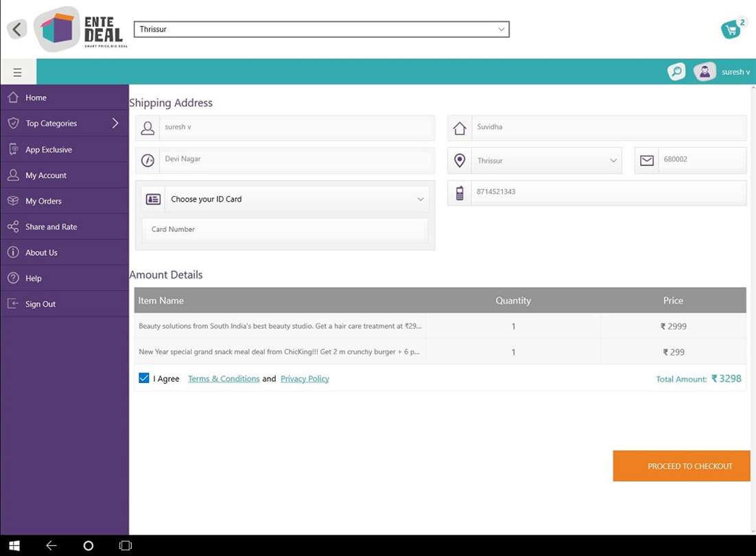Click the Cortana circle in taskbar
756x556 pixels.
pos(88,546)
